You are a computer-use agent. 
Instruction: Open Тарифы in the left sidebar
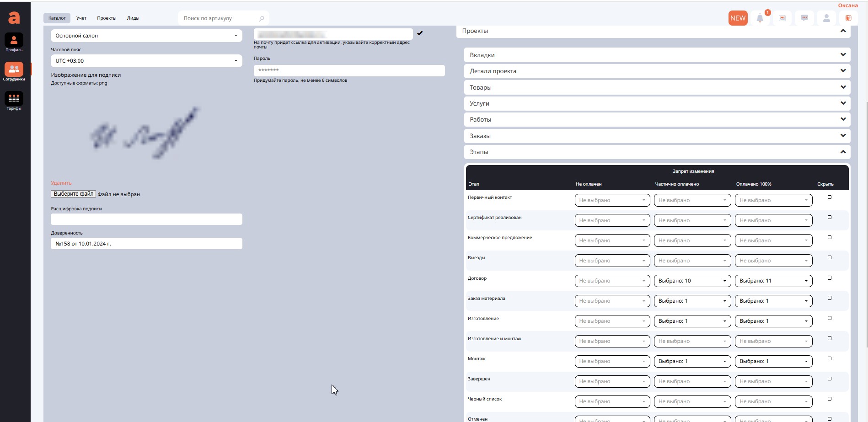tap(14, 101)
